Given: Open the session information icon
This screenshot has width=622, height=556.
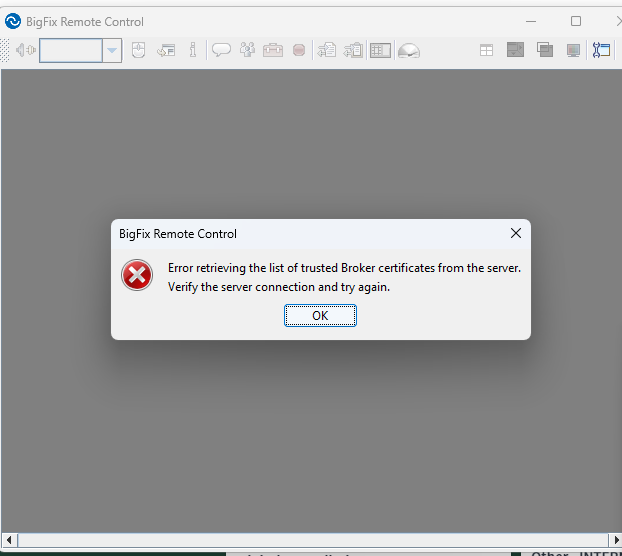Looking at the screenshot, I should 193,50.
